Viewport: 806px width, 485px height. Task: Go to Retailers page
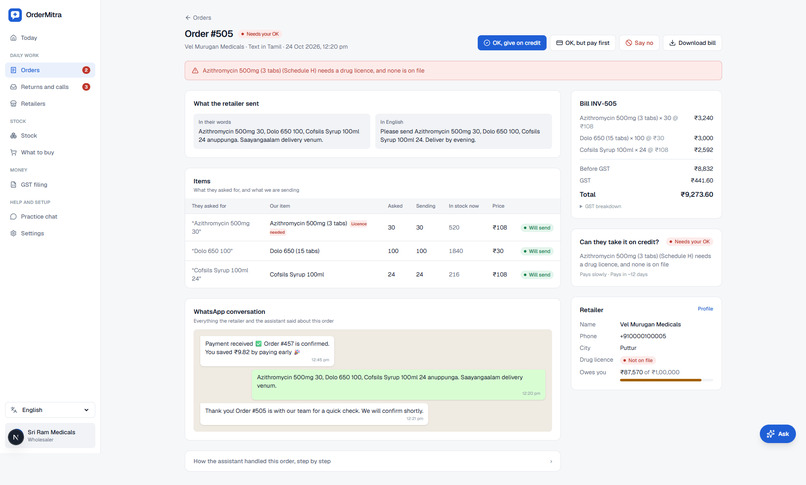[x=50, y=104]
